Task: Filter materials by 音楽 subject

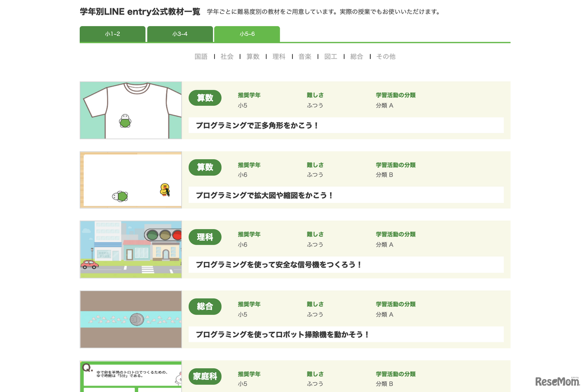Action: (x=305, y=57)
